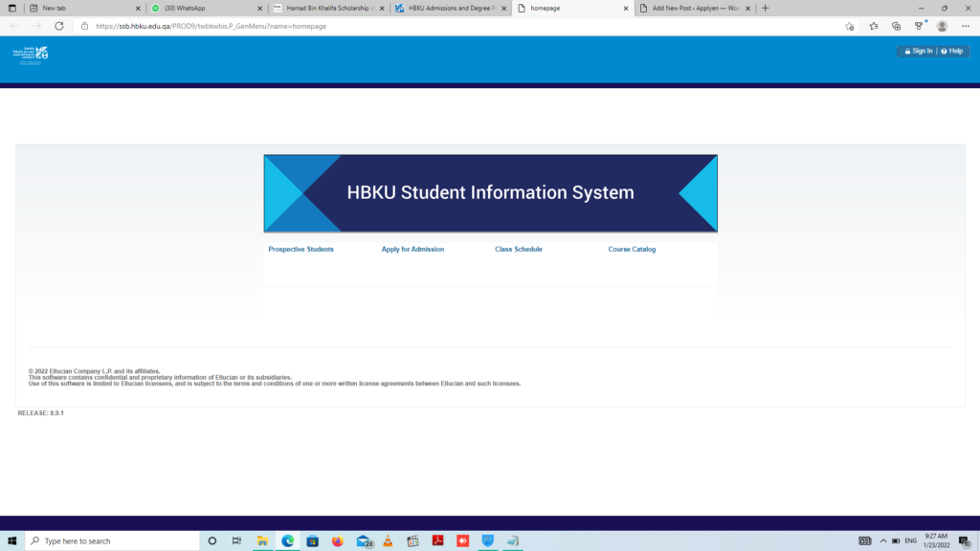Open the clock and calendar flyout
The image size is (980, 551).
936,541
